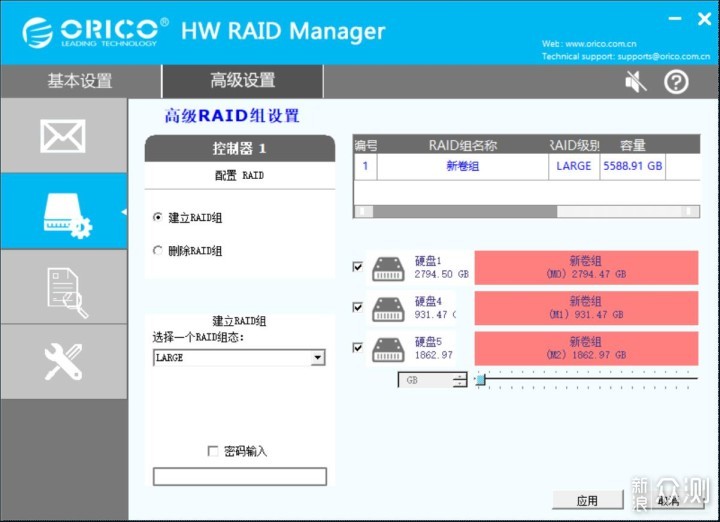This screenshot has height=522, width=720.
Task: Uncheck the 硬盘5 checkbox
Action: click(358, 348)
